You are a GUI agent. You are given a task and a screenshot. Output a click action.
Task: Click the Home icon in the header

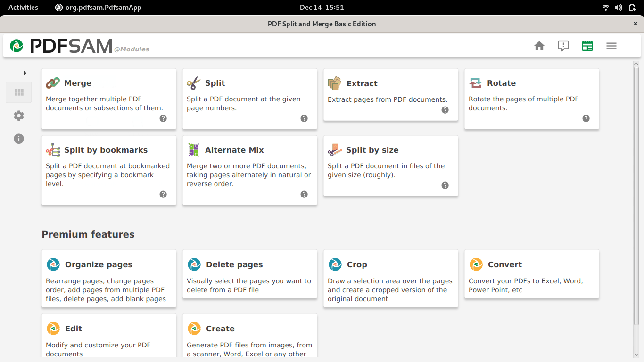coord(539,46)
